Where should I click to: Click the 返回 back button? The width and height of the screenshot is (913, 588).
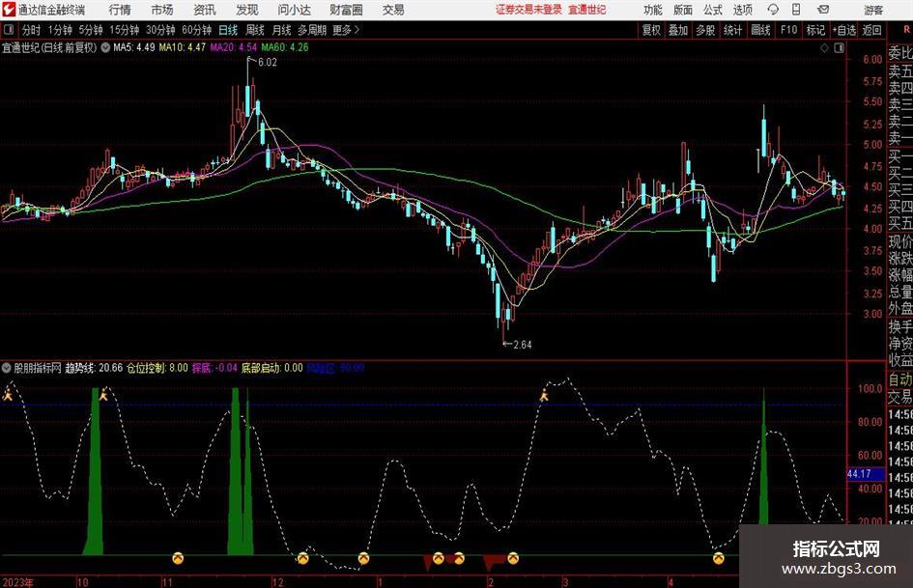(x=872, y=30)
